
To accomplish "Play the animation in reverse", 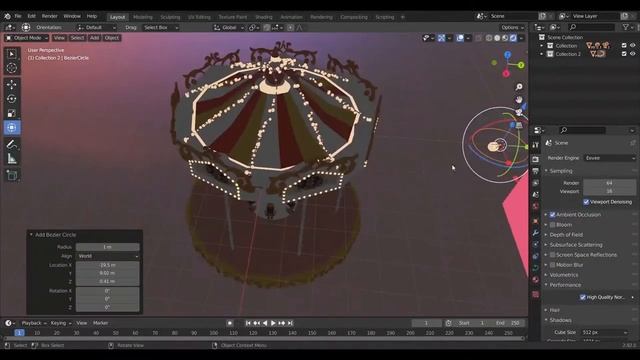I will 265,323.
